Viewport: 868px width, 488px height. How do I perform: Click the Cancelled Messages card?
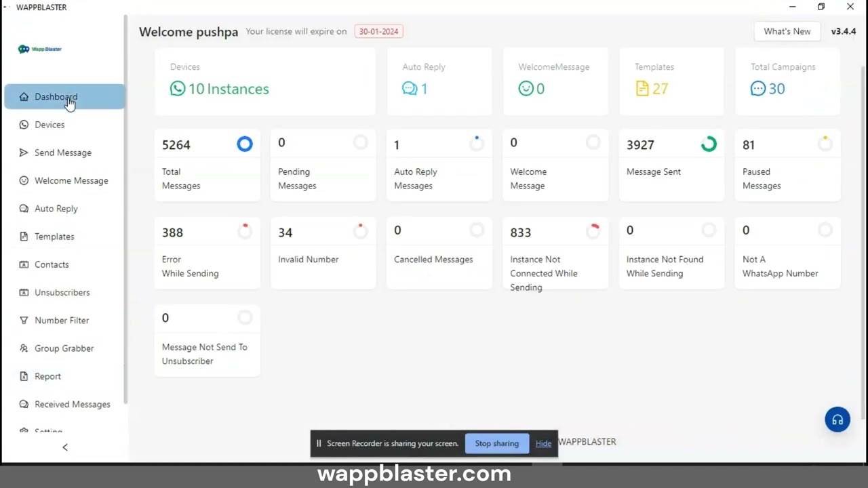click(439, 253)
